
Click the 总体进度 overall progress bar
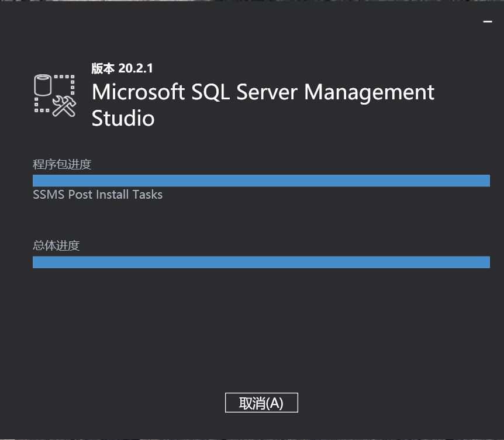[x=261, y=261]
